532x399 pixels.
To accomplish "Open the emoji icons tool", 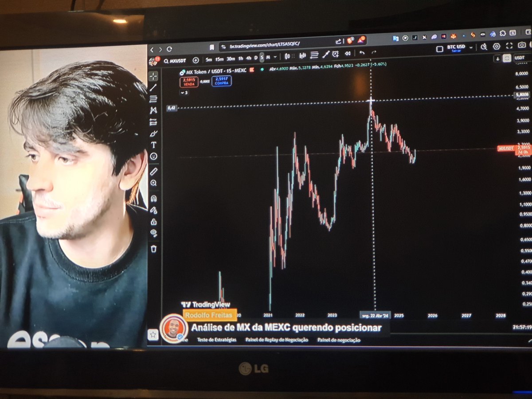I will coord(153,156).
